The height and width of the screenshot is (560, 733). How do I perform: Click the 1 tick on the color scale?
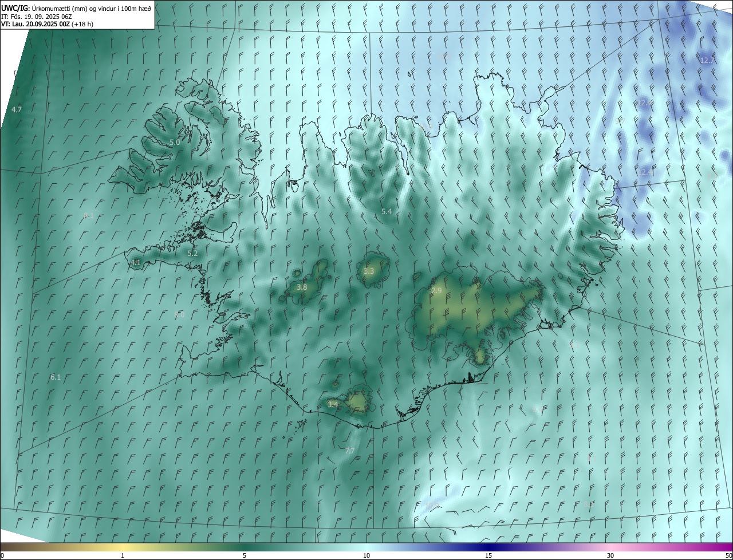[x=123, y=555]
